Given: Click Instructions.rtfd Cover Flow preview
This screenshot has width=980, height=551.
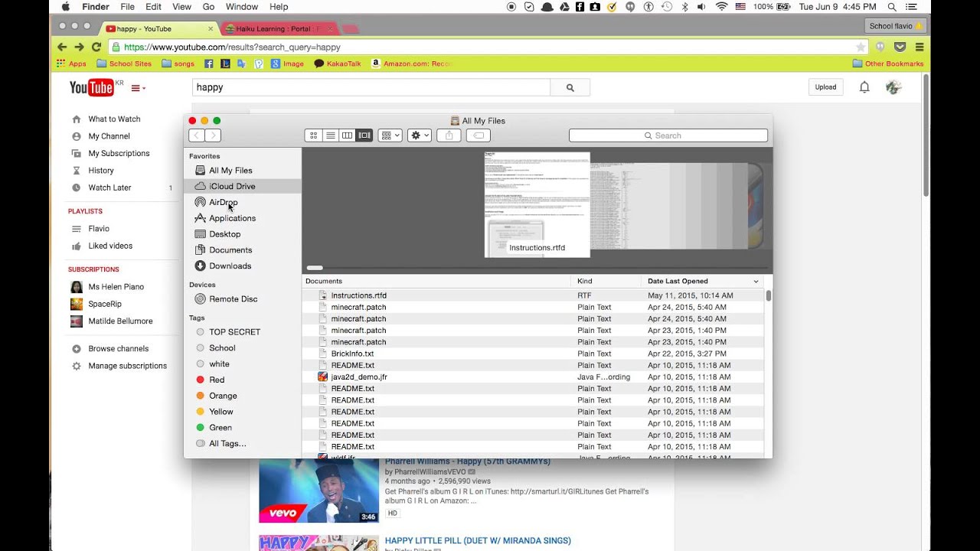Looking at the screenshot, I should pyautogui.click(x=537, y=204).
